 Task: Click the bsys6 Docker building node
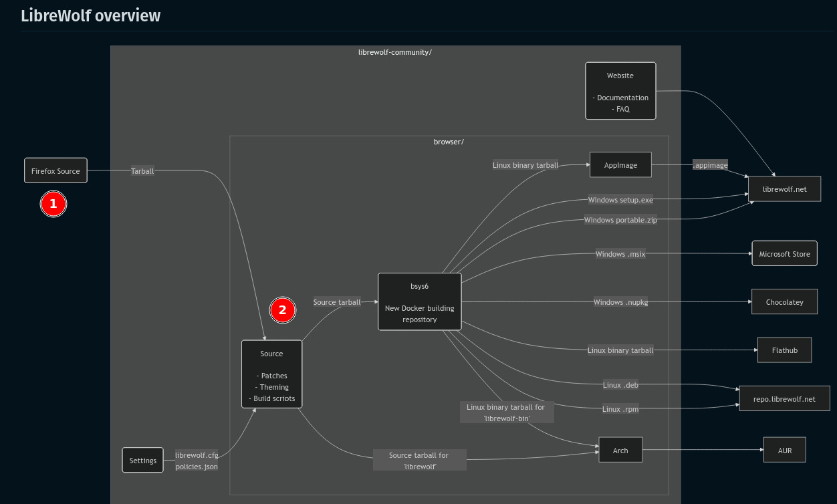pyautogui.click(x=419, y=301)
